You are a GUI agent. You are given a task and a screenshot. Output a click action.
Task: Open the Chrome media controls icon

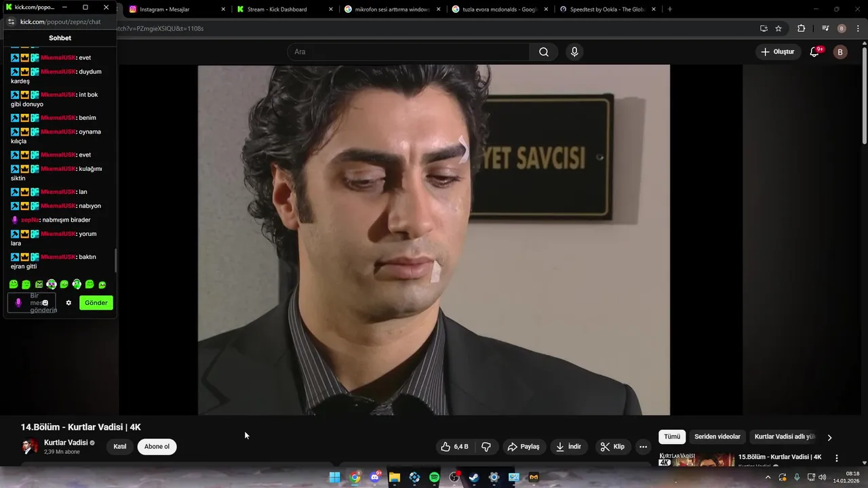pyautogui.click(x=825, y=28)
